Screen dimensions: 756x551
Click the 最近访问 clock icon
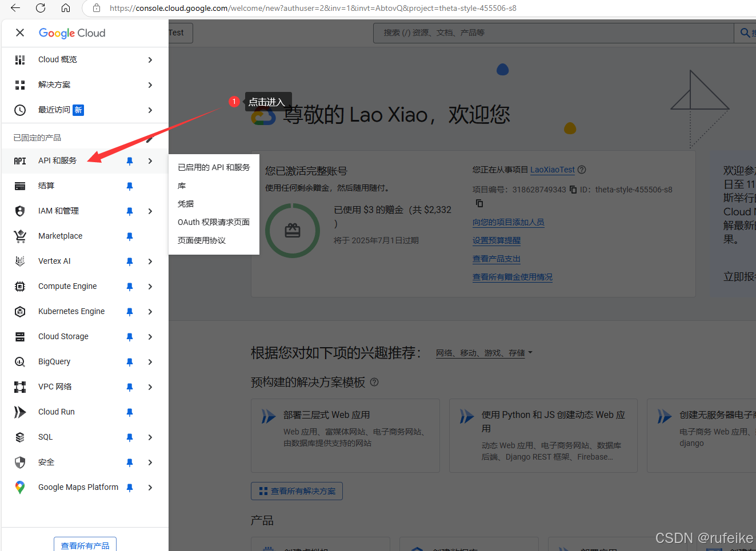(20, 110)
